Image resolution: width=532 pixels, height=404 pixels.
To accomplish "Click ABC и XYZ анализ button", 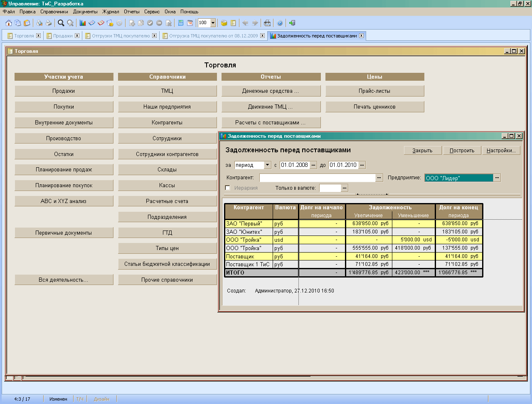I will [64, 201].
